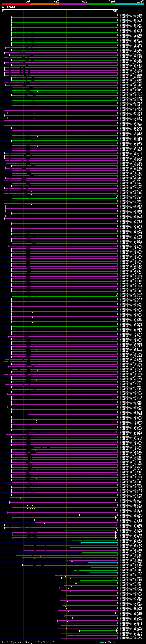Select the UniRef100_C5MHK4 label
Image resolution: width=146 pixels, height=644 pixels.
[131, 58]
